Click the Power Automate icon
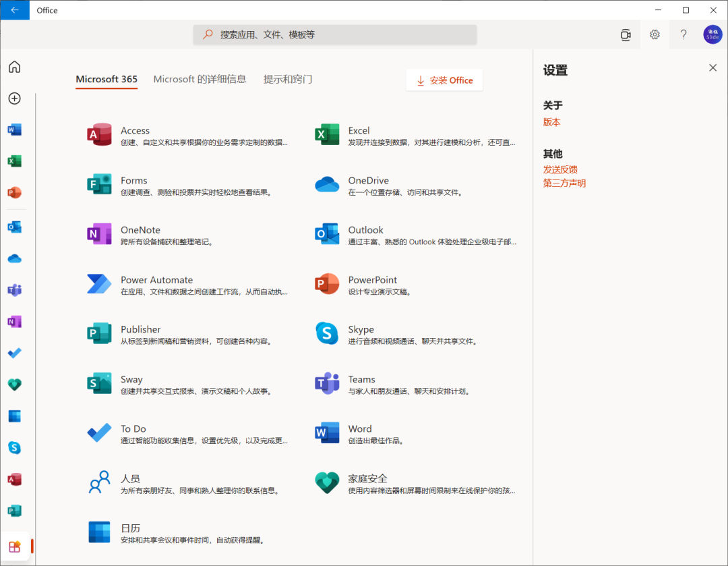Screen dimensions: 728x566 click(x=99, y=284)
